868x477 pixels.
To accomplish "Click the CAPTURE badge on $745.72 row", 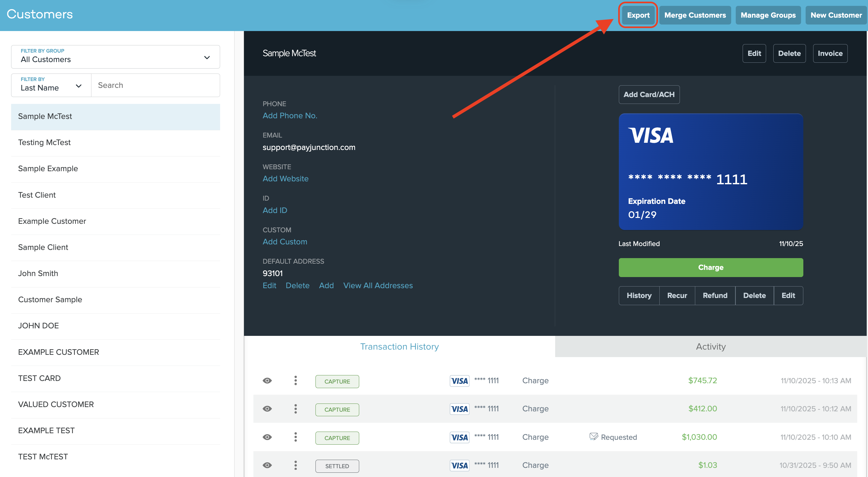I will tap(337, 381).
